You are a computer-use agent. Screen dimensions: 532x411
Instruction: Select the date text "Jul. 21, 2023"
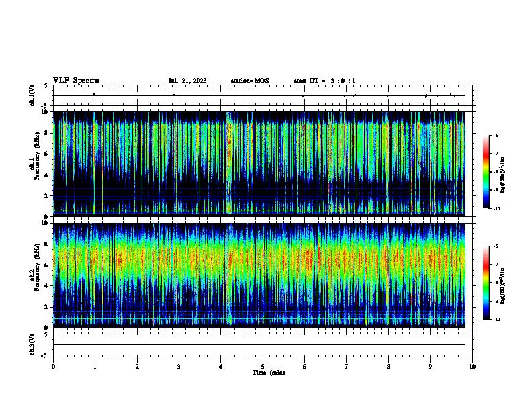tap(187, 81)
